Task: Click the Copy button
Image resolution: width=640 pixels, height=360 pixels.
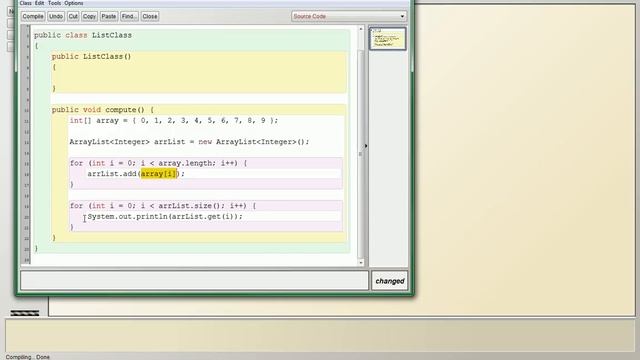Action: [89, 16]
